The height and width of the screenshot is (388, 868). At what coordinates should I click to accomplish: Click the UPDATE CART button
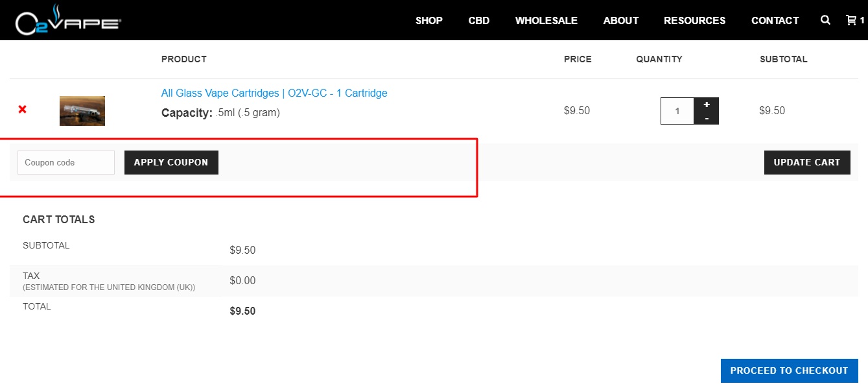pos(807,163)
